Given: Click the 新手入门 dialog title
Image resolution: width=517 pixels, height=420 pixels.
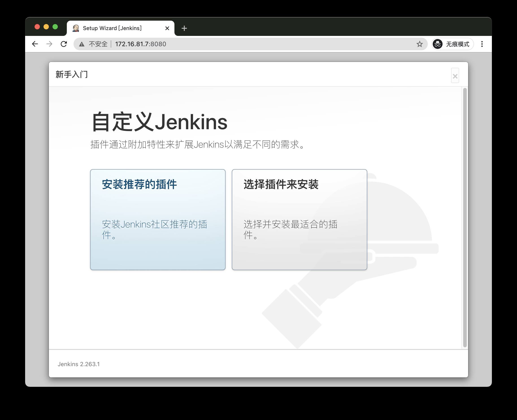Looking at the screenshot, I should click(x=72, y=74).
